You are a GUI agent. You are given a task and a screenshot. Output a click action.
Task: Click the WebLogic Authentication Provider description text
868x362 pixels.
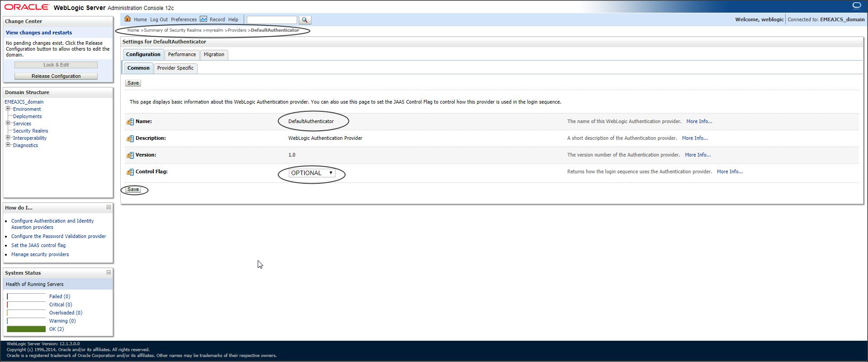point(325,138)
